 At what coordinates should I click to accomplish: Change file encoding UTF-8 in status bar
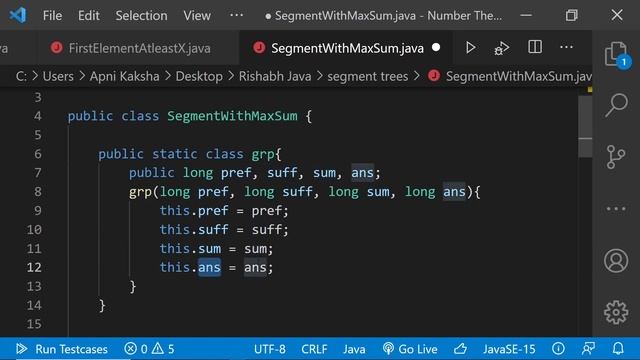click(270, 349)
